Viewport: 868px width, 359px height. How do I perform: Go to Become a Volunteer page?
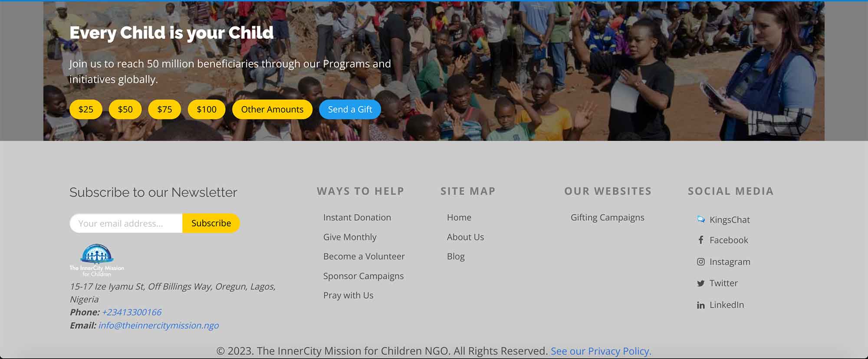point(364,256)
